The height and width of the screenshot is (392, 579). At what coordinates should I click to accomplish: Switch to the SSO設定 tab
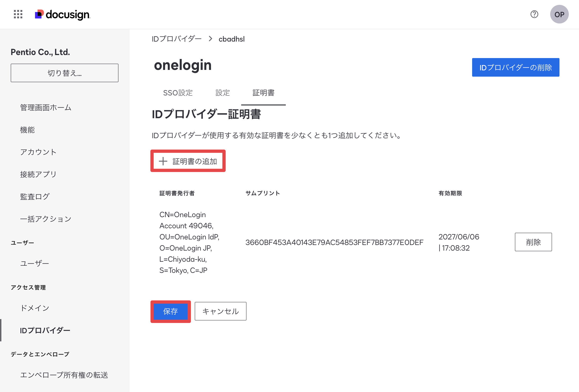point(178,93)
